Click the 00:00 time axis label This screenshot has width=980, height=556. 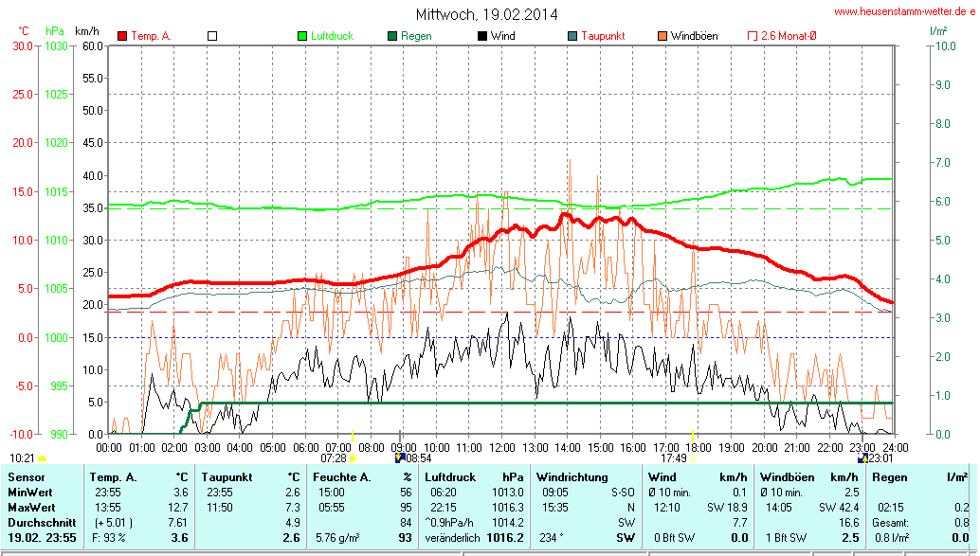(109, 448)
